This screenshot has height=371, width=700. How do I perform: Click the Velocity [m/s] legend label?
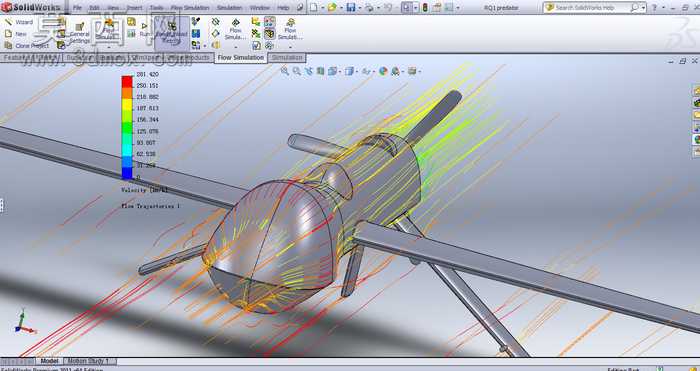pyautogui.click(x=145, y=190)
